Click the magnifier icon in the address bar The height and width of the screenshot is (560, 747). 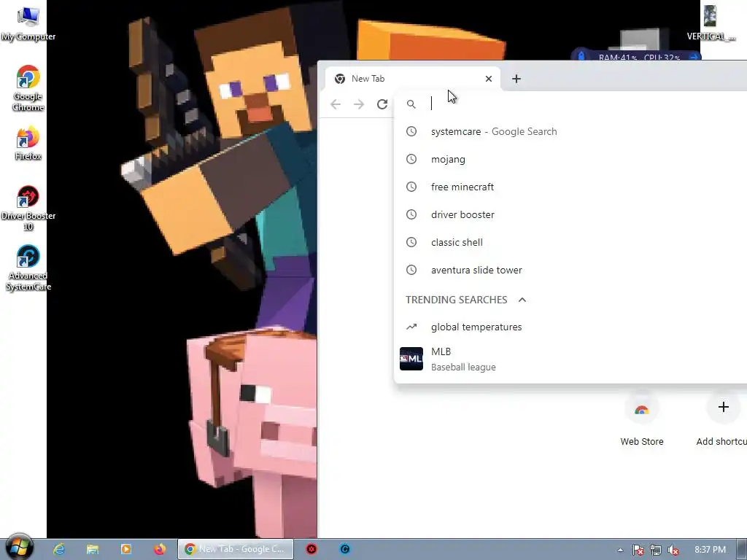(411, 104)
